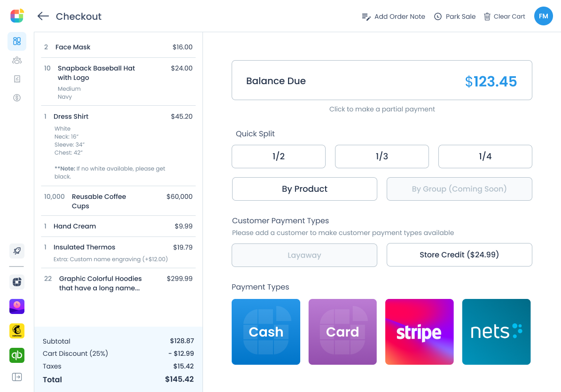Click the logout icon at sidebar bottom
Screen dimensions: 561x392
[16, 376]
